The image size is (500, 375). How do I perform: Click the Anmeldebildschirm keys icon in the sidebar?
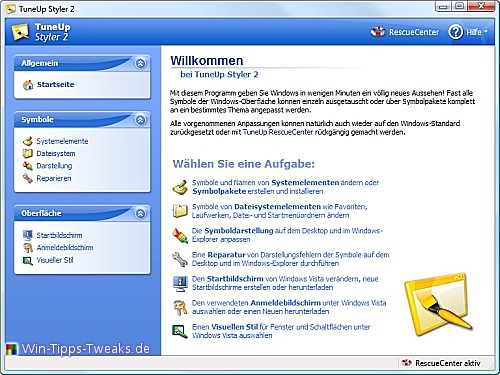(28, 248)
